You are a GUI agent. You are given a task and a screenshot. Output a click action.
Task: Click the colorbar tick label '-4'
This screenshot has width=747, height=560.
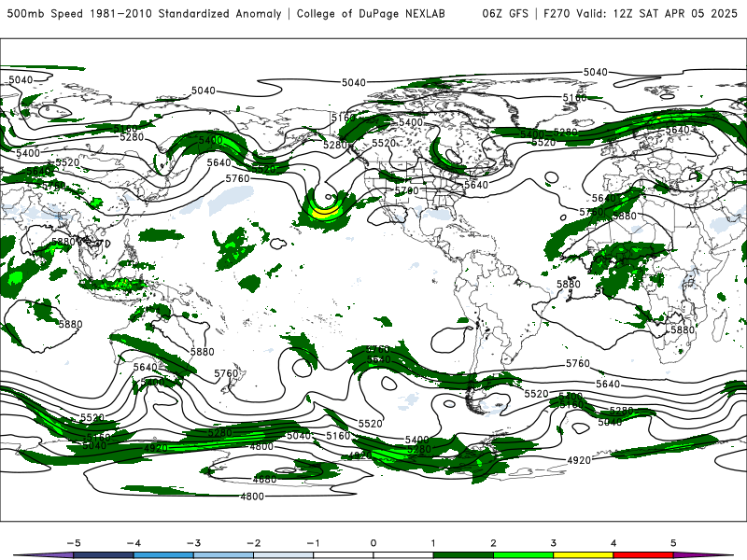point(134,543)
